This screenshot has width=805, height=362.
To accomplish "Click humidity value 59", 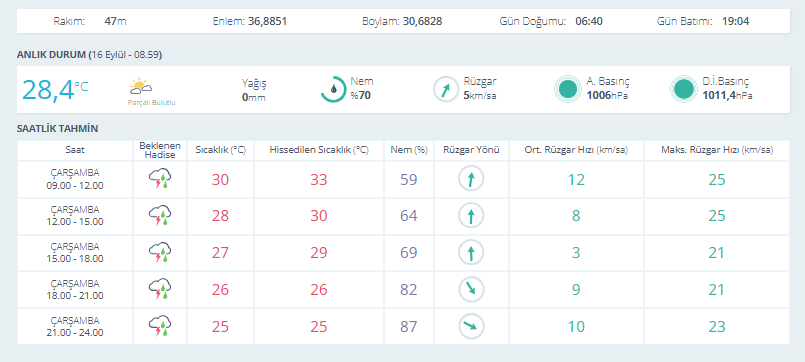I will (409, 180).
